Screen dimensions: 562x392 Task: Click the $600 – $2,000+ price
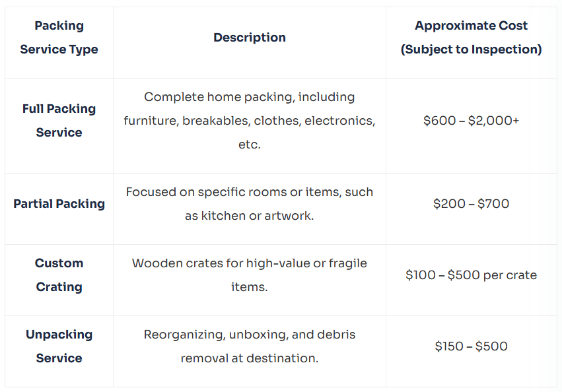point(471,121)
